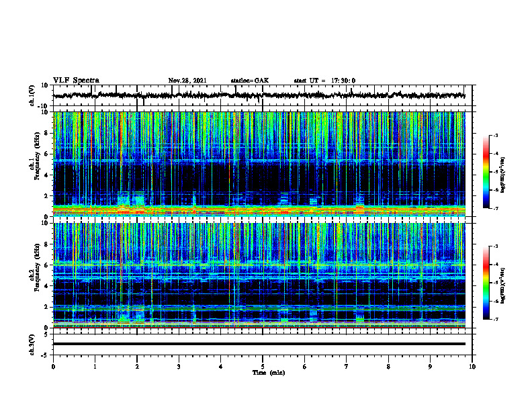Click the log(PSD) unit label beside the ch.2 color bar
Screen dimensions: 532x411
502,286
